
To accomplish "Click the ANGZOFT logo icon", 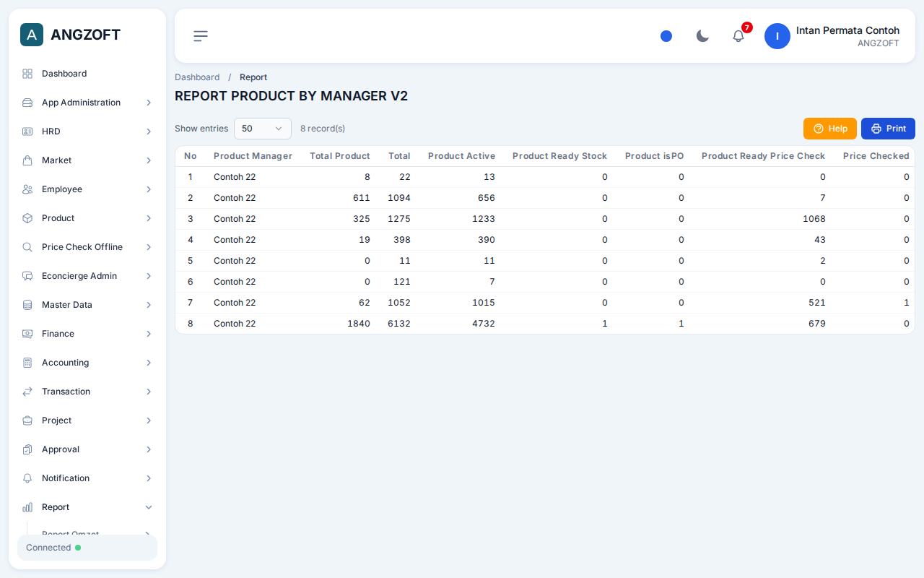I will 32,35.
